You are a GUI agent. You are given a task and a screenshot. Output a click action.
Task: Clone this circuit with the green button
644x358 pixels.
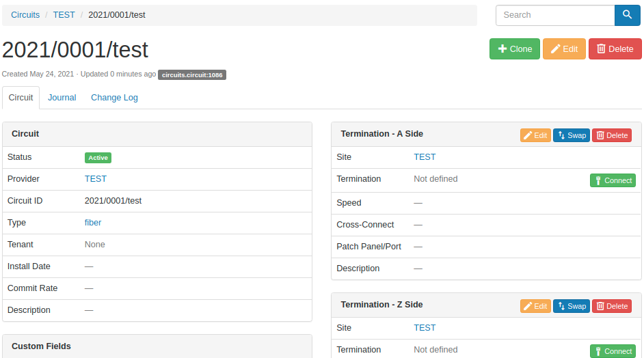[515, 49]
